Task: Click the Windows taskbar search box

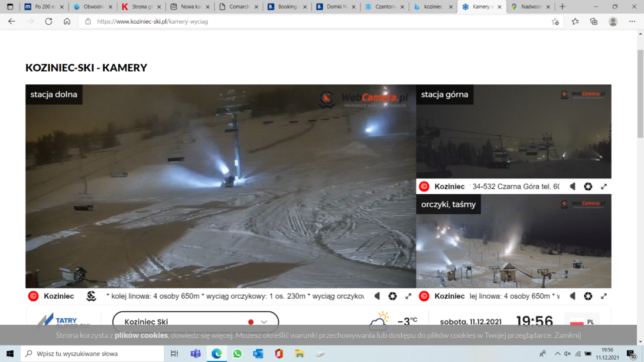Action: point(92,353)
